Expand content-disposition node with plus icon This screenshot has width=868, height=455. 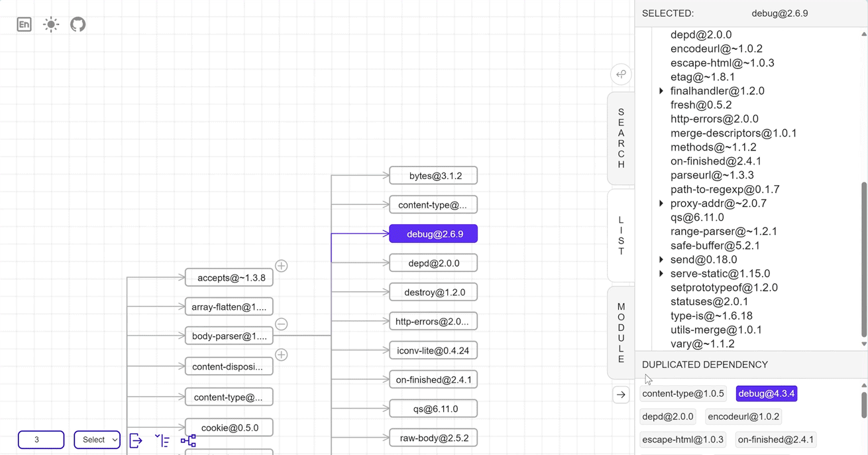(282, 355)
